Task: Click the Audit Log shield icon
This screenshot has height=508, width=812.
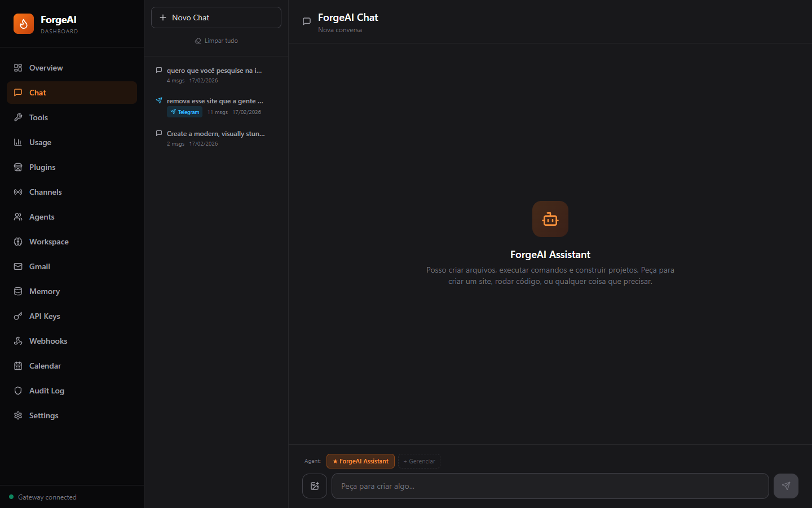Action: pyautogui.click(x=18, y=391)
